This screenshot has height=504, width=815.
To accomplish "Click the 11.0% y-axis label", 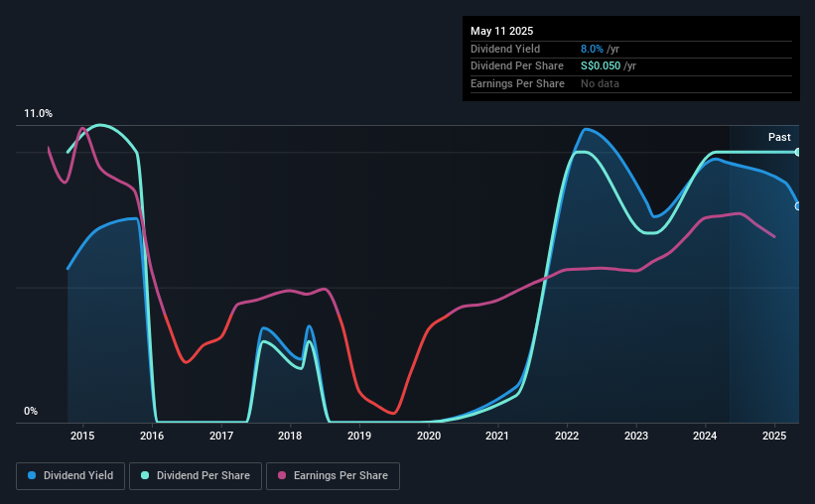I will 39,114.
